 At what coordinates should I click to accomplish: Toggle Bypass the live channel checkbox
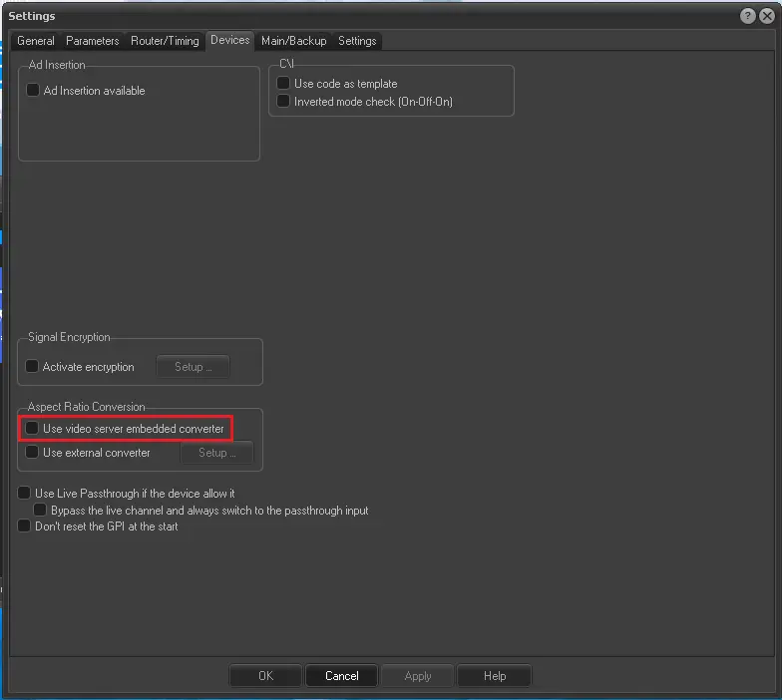40,511
